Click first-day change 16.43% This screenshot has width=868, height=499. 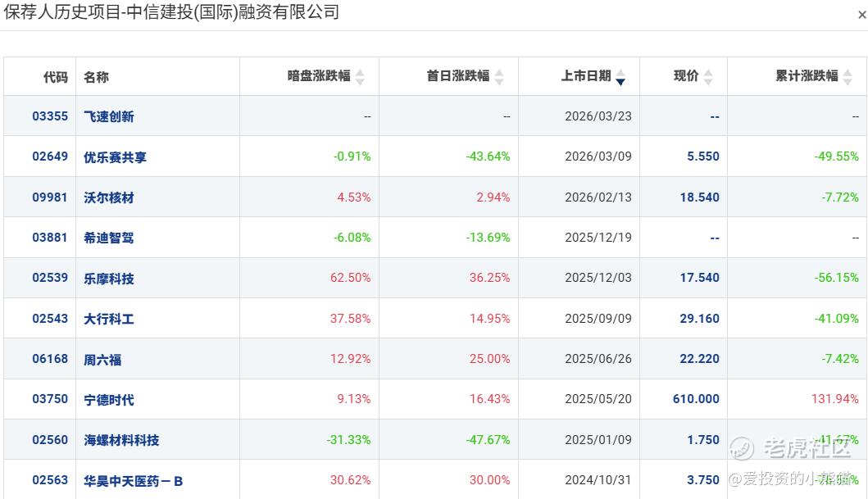[x=490, y=399]
